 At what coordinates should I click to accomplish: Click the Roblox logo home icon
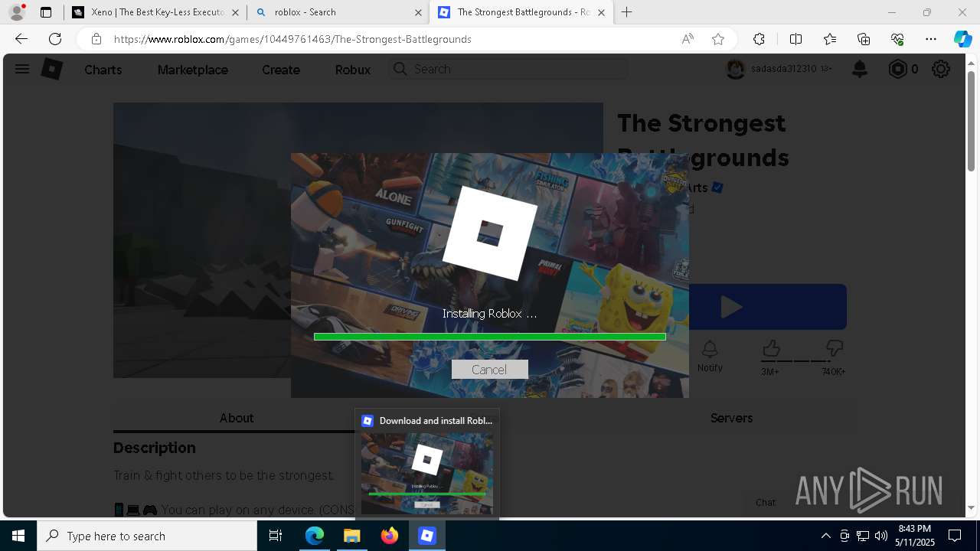click(51, 69)
